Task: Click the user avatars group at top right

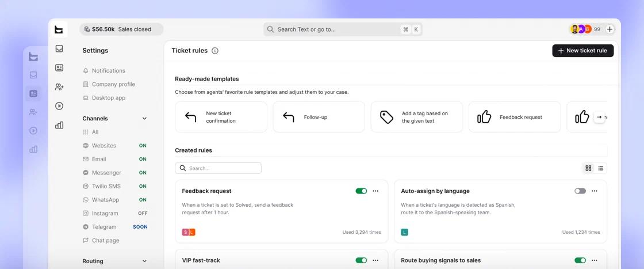Action: tap(581, 29)
